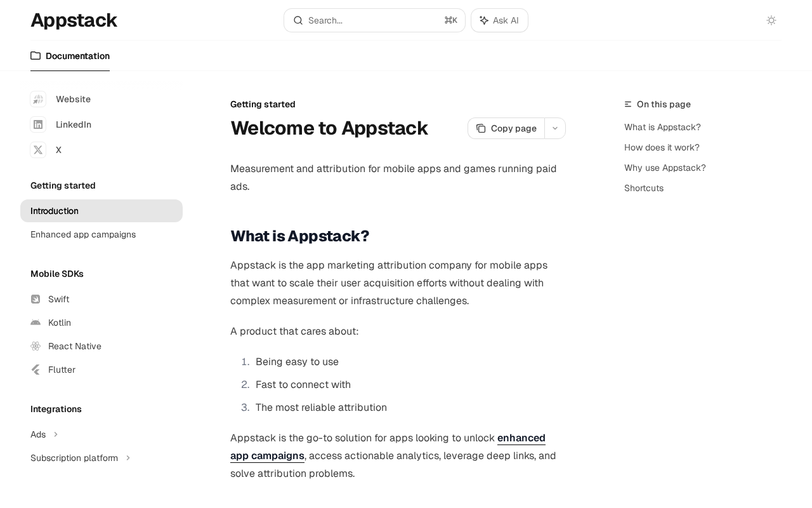This screenshot has height=508, width=812.
Task: Follow the enhanced app campaigns link
Action: [521, 438]
